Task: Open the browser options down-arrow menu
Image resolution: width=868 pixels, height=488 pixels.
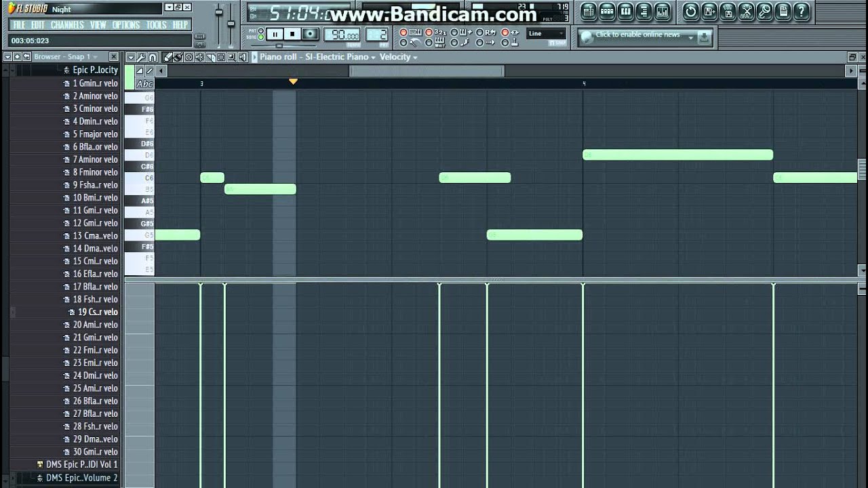Action: (7, 57)
